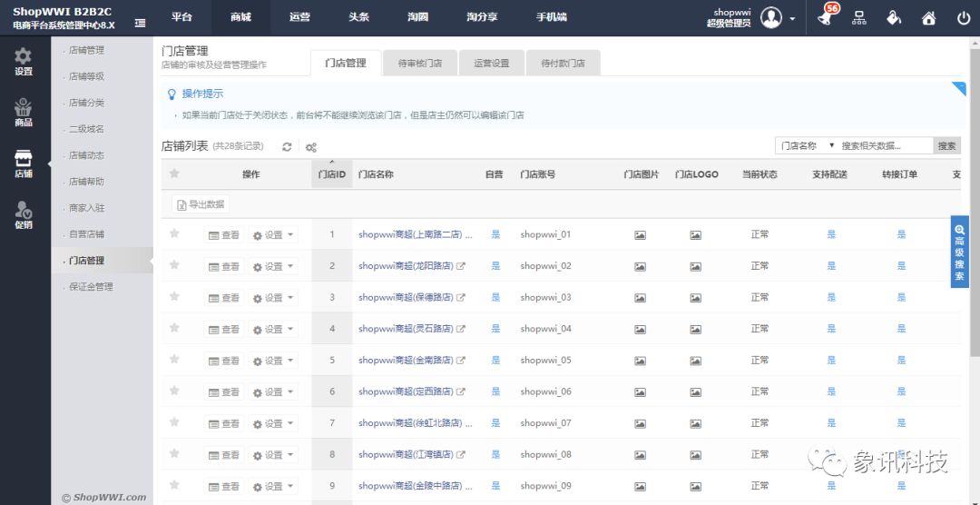Expand 设置 dropdown for store ID 5
The image size is (980, 505).
pos(273,361)
